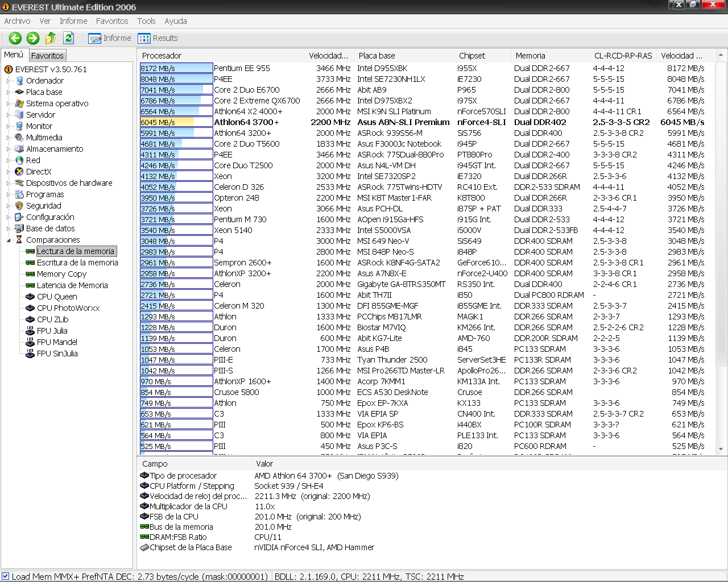The height and width of the screenshot is (582, 728).
Task: Open the Tools menu
Action: pos(146,21)
